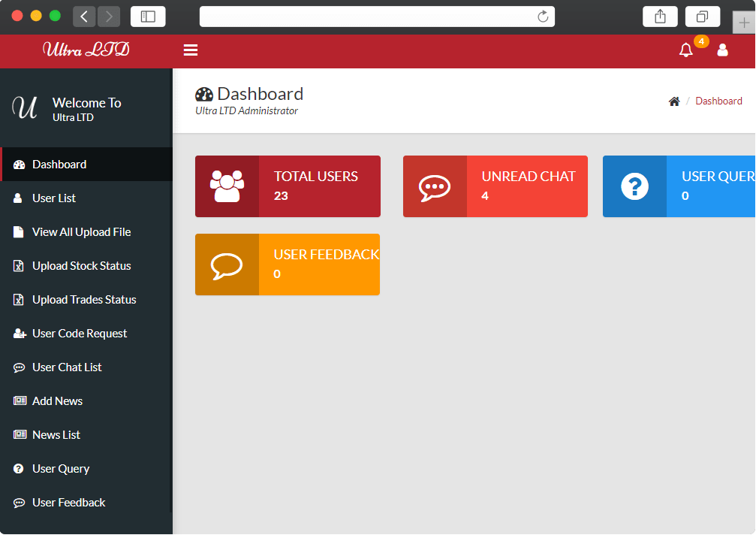Open User Chat List in the sidebar
The height and width of the screenshot is (535, 756).
point(86,367)
